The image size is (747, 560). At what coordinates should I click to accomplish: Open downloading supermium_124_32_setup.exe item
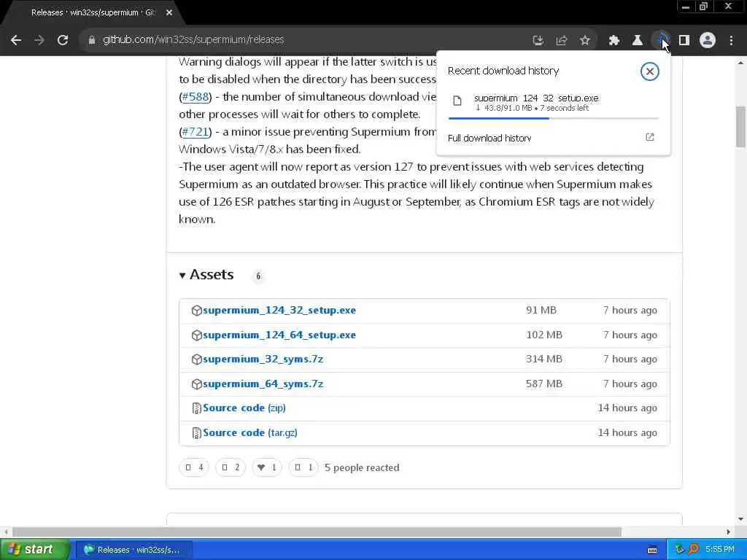pos(553,103)
